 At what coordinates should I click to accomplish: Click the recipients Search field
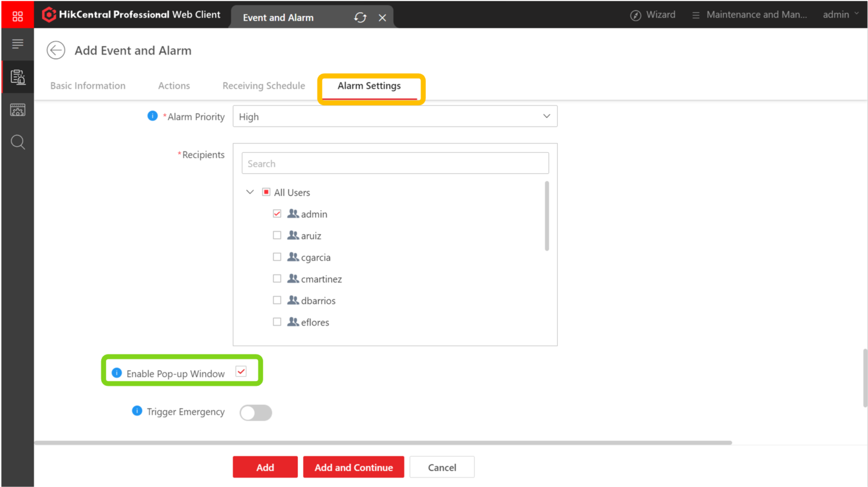coord(395,163)
